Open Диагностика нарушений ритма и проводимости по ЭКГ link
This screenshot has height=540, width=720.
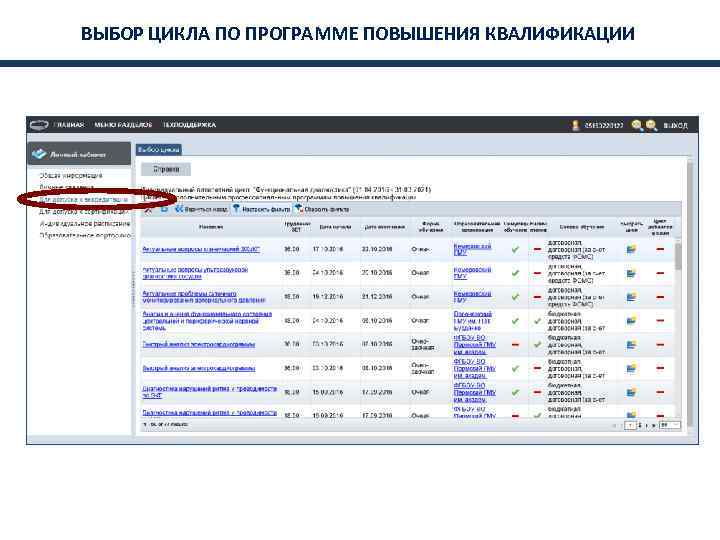(210, 392)
